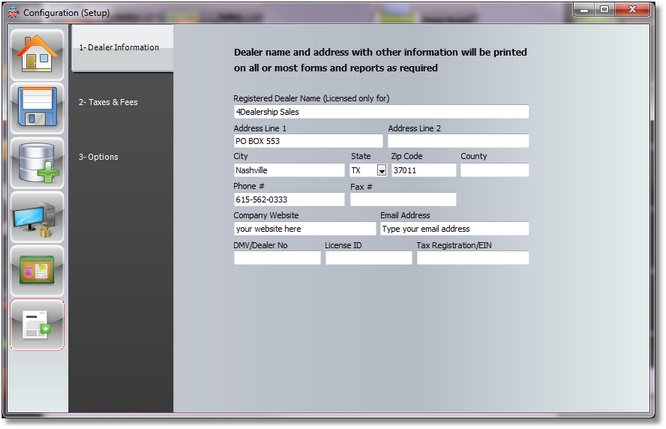Select the Zip Code field
Image resolution: width=666 pixels, height=429 pixels.
tap(421, 171)
